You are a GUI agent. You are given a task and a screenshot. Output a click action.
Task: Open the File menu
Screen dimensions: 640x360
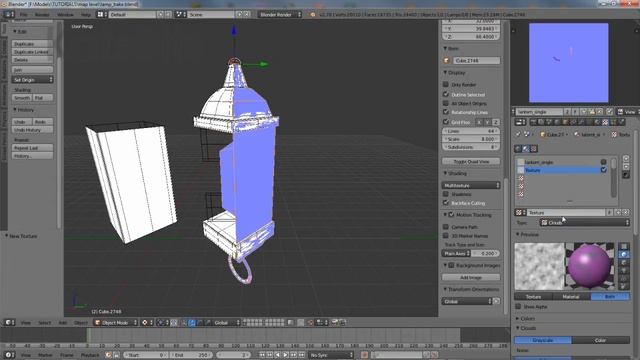24,14
